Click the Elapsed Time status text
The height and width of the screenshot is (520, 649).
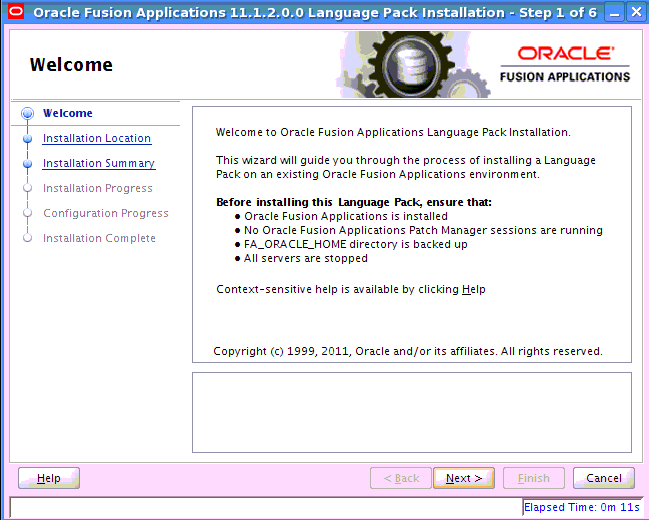(582, 507)
